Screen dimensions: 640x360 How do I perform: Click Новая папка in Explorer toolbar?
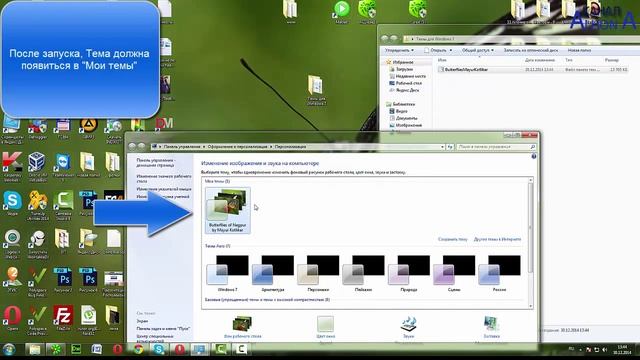coord(579,50)
